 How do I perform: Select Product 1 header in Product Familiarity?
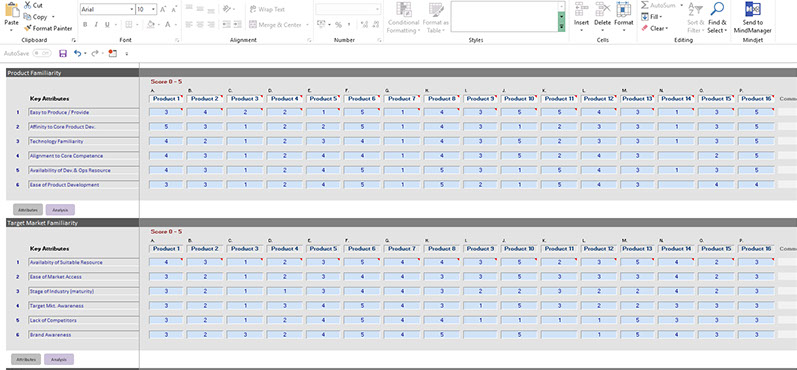[x=166, y=99]
